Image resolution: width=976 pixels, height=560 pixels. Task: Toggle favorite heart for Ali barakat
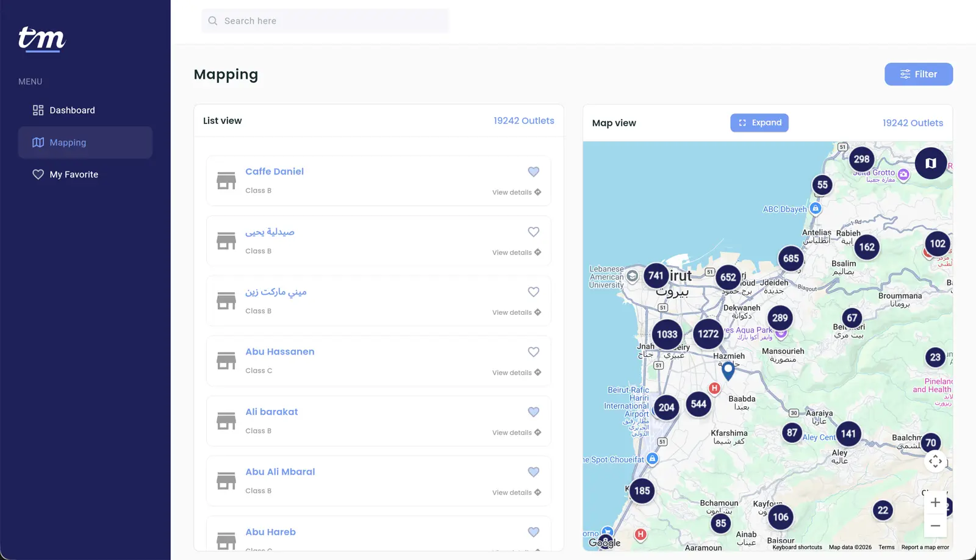534,412
